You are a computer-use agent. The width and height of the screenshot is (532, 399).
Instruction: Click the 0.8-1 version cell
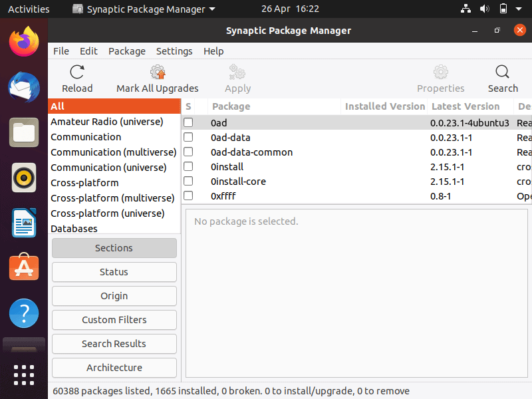point(440,196)
